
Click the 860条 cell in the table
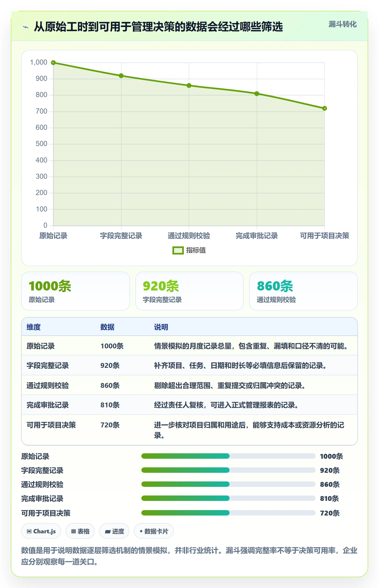(x=110, y=385)
